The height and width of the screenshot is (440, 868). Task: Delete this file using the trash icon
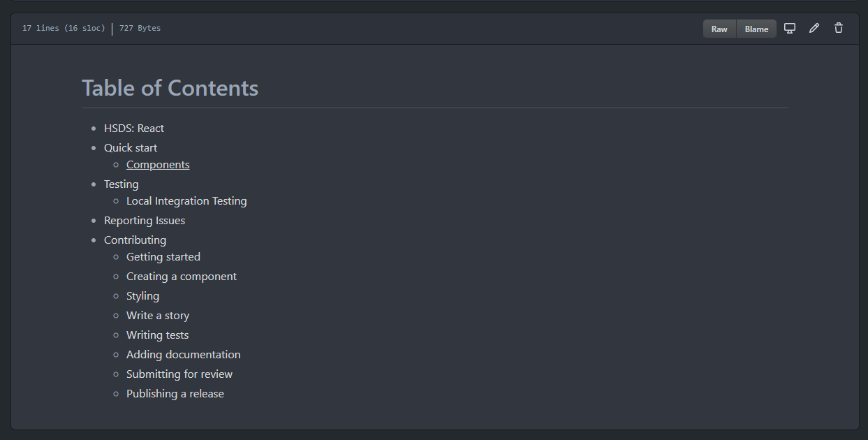[838, 28]
